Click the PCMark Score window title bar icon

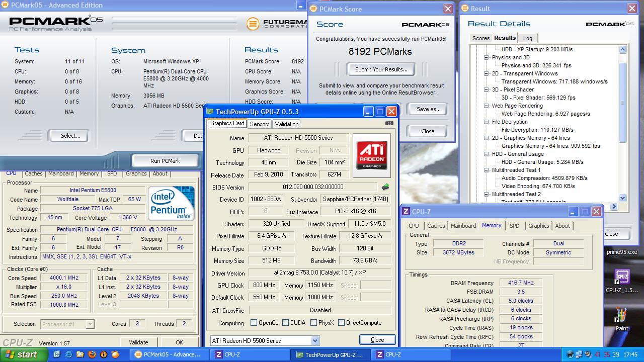[313, 9]
